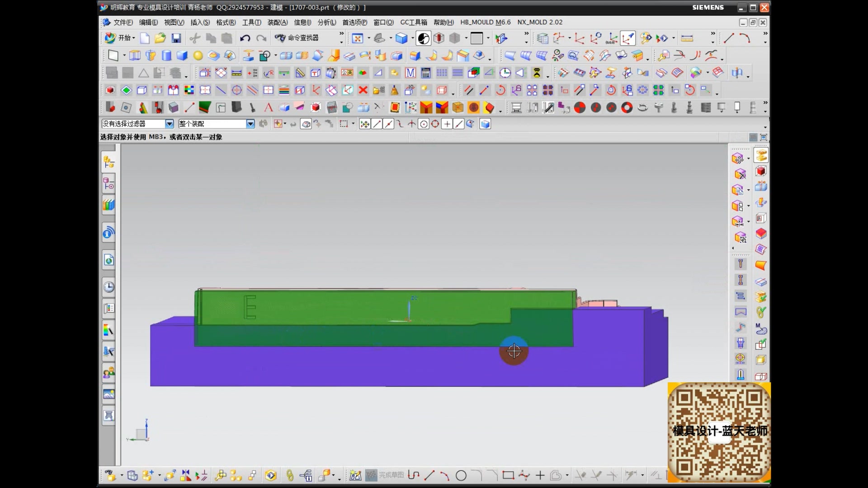Image resolution: width=868 pixels, height=488 pixels.
Task: Open the 分析(L) menu
Action: click(x=326, y=22)
